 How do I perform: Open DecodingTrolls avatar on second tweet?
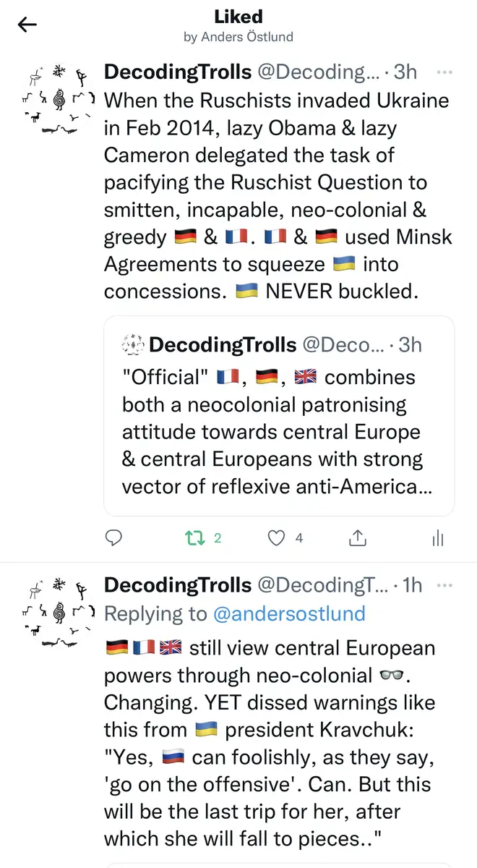click(58, 612)
